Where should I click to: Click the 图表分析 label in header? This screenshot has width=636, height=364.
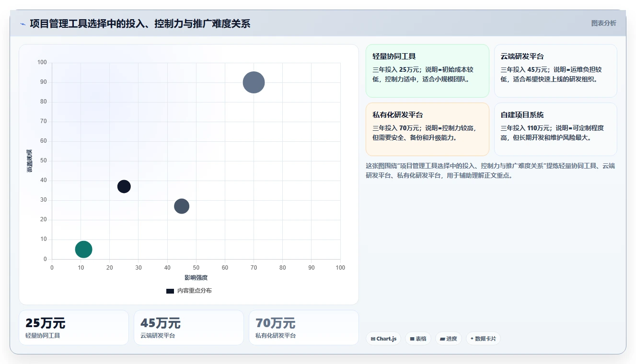(603, 23)
